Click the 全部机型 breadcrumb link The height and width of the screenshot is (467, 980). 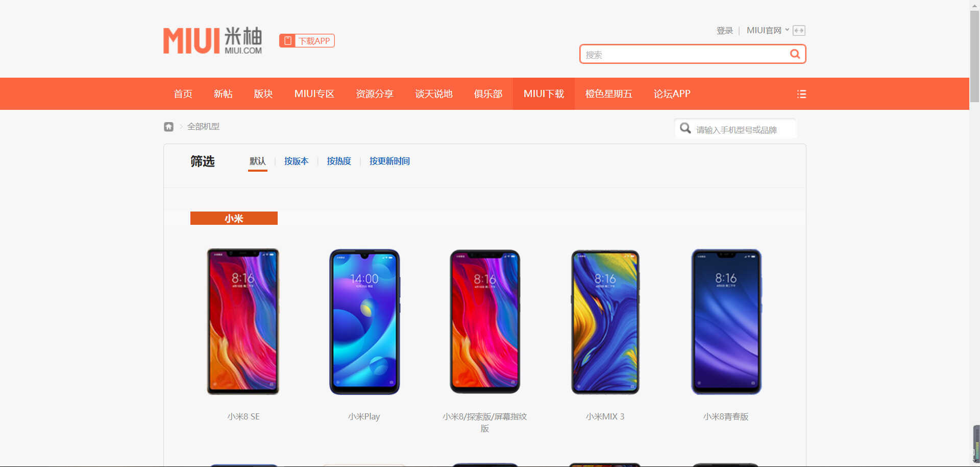pos(203,126)
